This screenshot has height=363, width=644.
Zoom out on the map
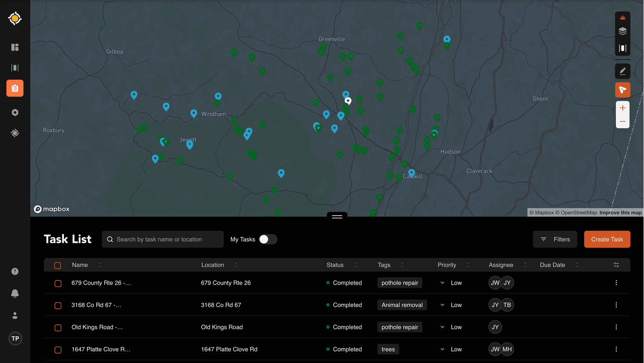point(622,122)
